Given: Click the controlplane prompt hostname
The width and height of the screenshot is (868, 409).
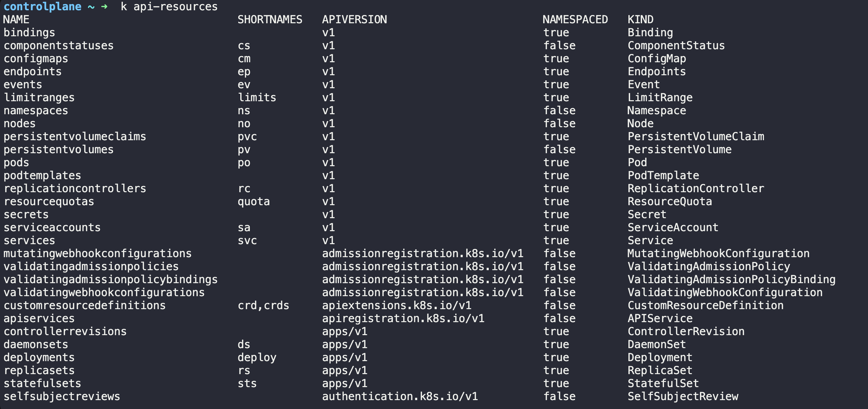Looking at the screenshot, I should click(42, 6).
